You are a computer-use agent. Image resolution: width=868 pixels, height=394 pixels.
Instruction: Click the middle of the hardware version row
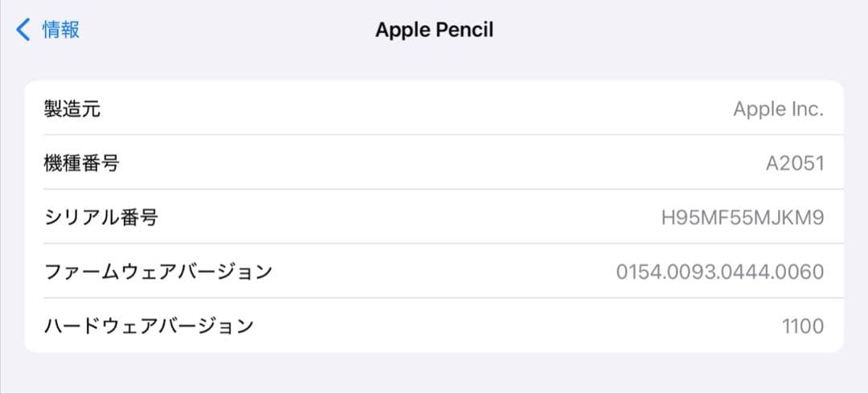coord(434,326)
